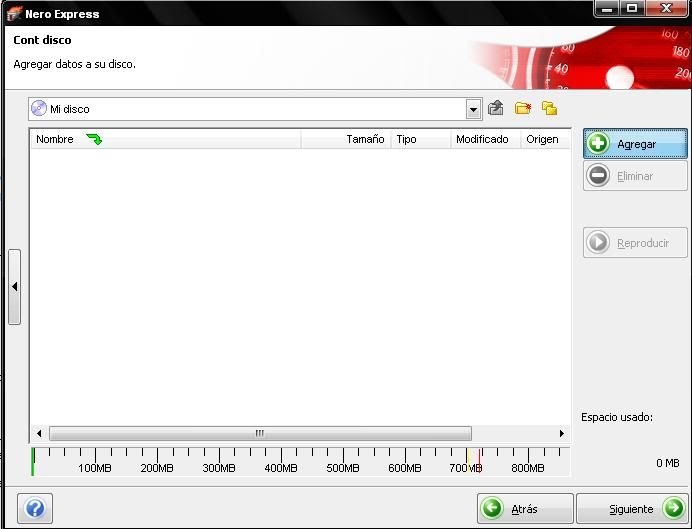692x529 pixels.
Task: Open the Mi disco dropdown arrow
Action: point(473,109)
